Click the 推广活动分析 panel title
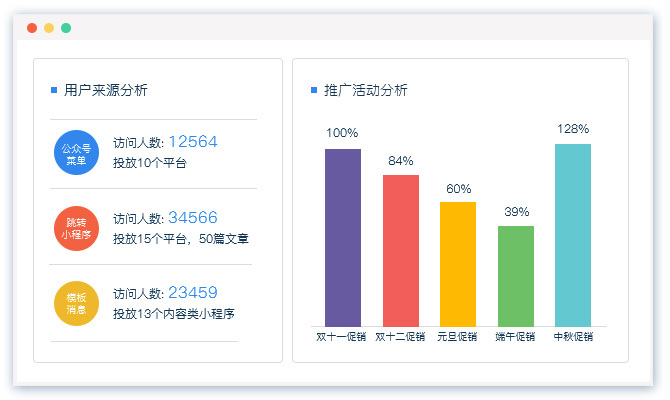Image resolution: width=670 pixels, height=400 pixels. 366,90
